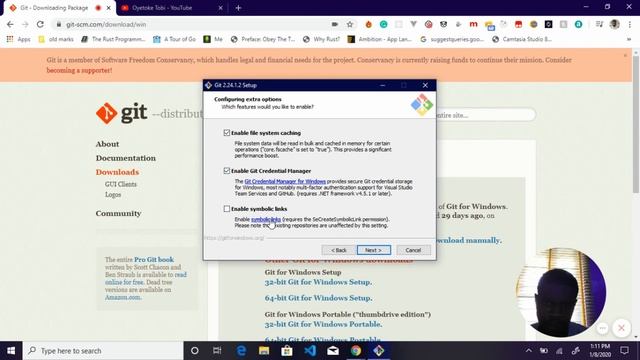The height and width of the screenshot is (360, 640).
Task: Open Git Credential Manager for Windows link
Action: (x=285, y=181)
